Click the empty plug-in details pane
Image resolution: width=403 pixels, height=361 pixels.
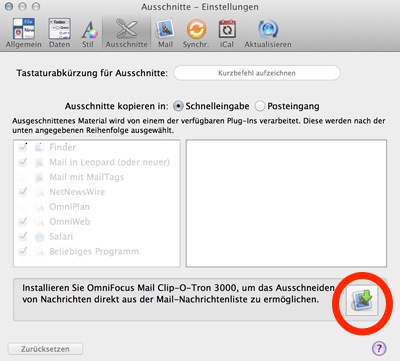pos(286,203)
